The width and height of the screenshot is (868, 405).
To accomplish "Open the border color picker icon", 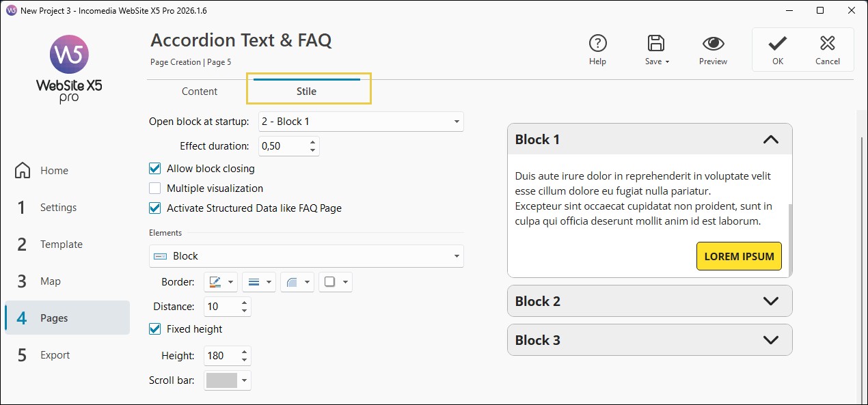I will click(x=215, y=281).
